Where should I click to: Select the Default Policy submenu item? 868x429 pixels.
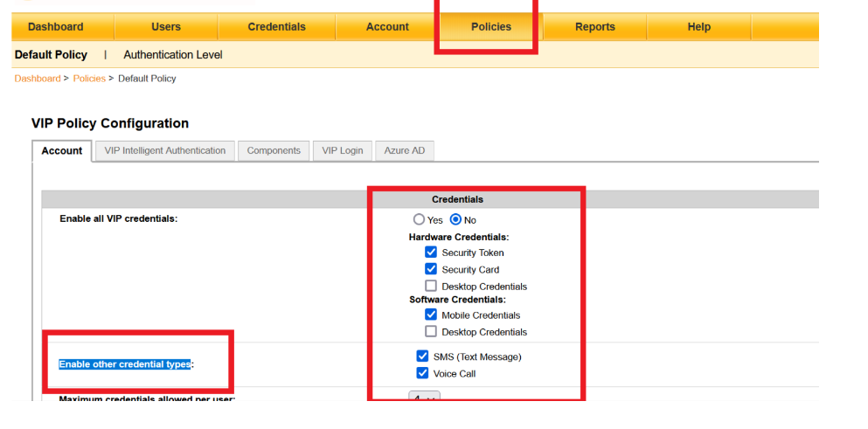pyautogui.click(x=51, y=55)
